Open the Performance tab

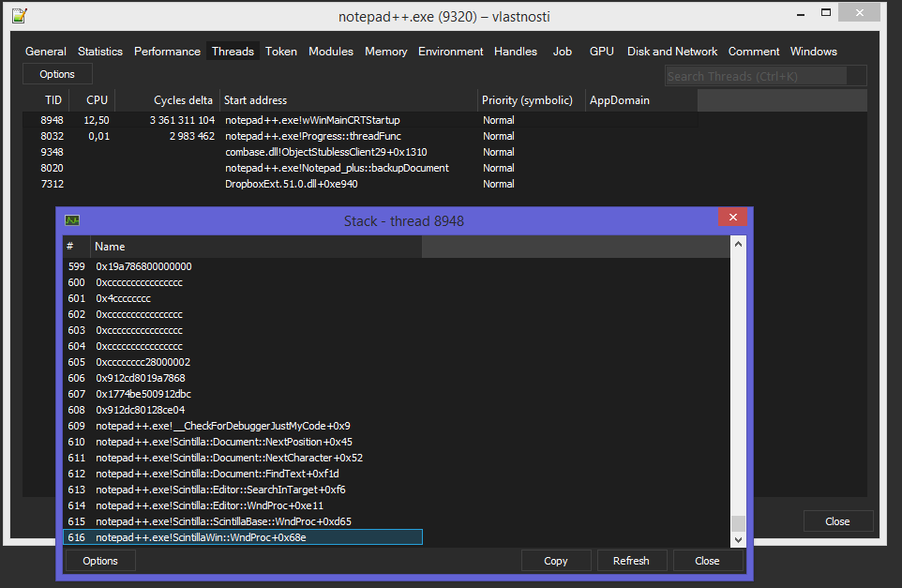(167, 52)
